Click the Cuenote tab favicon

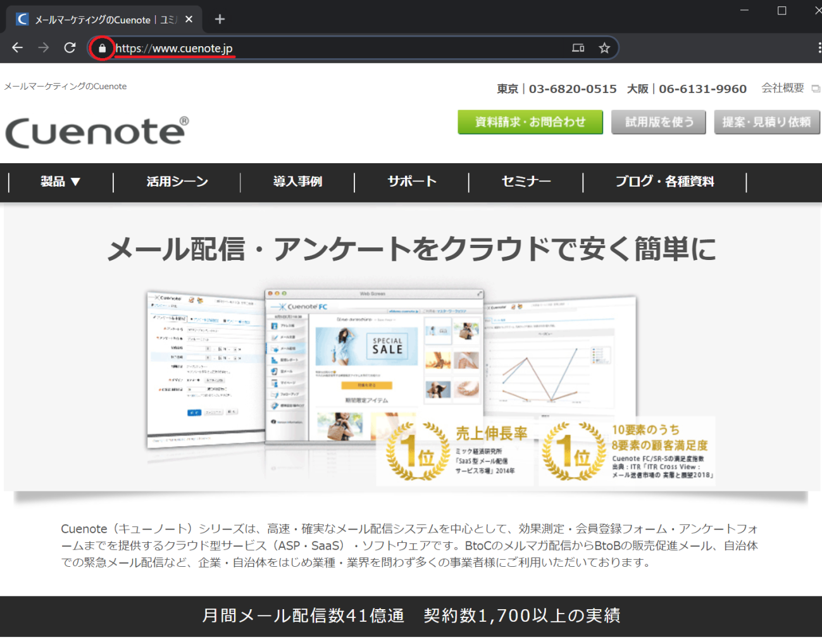(x=22, y=19)
